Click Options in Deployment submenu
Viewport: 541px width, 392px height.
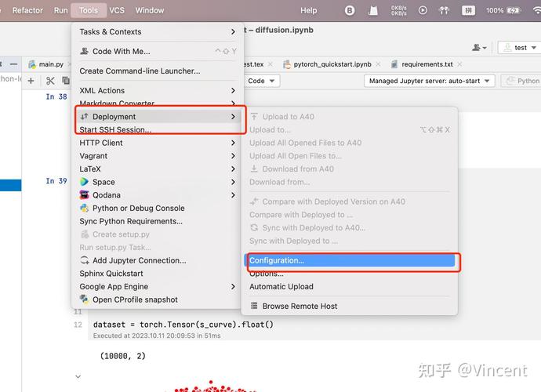[350, 274]
